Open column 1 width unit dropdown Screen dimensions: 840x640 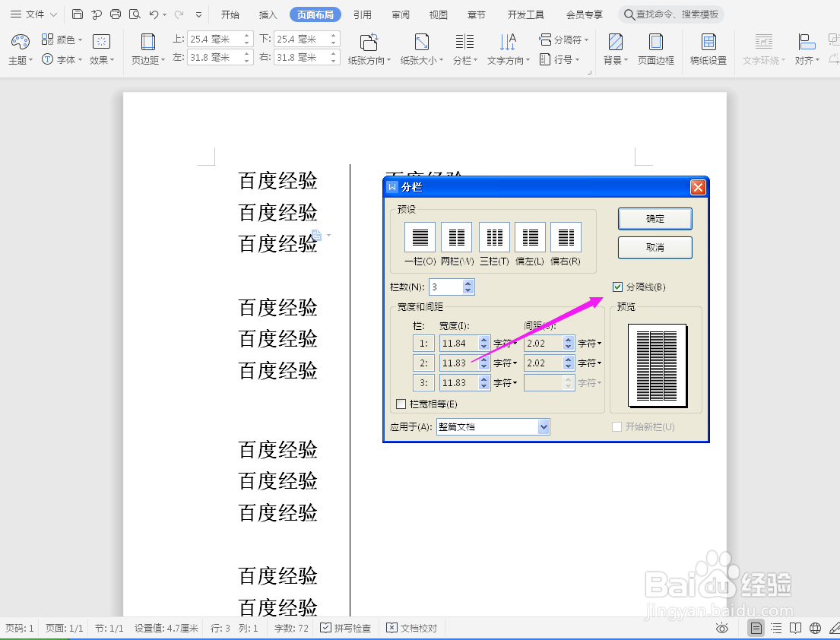pos(506,344)
